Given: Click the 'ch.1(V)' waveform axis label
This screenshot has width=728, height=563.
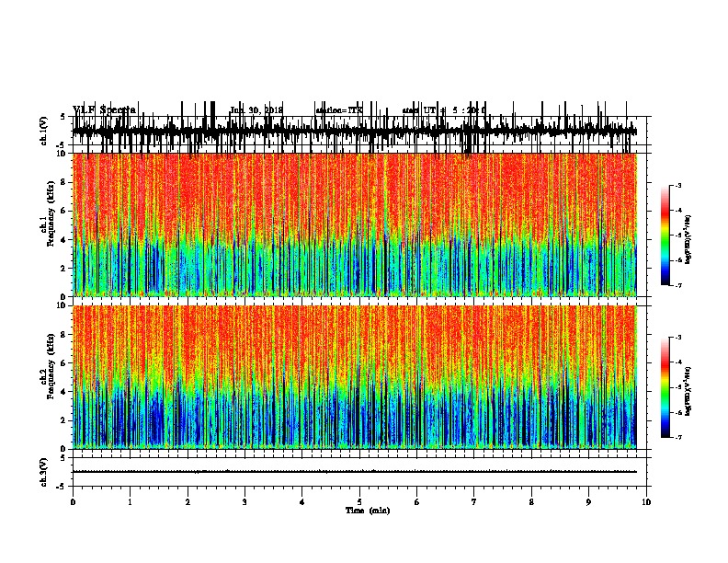Looking at the screenshot, I should [44, 131].
